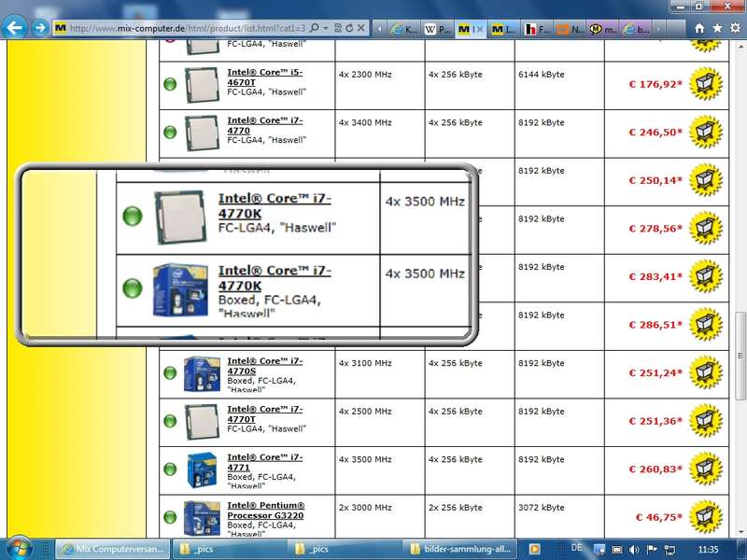
Task: Switch to the 'K...' tab
Action: point(403,29)
